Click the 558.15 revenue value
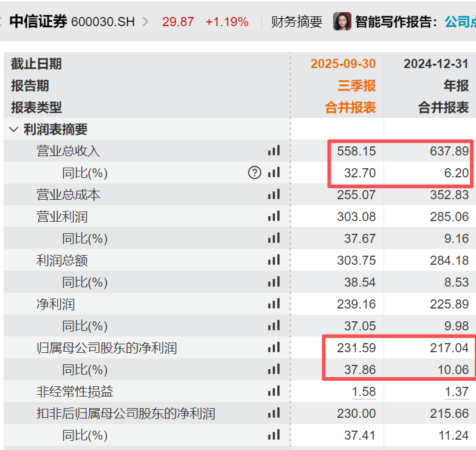The image size is (476, 450). coord(356,151)
